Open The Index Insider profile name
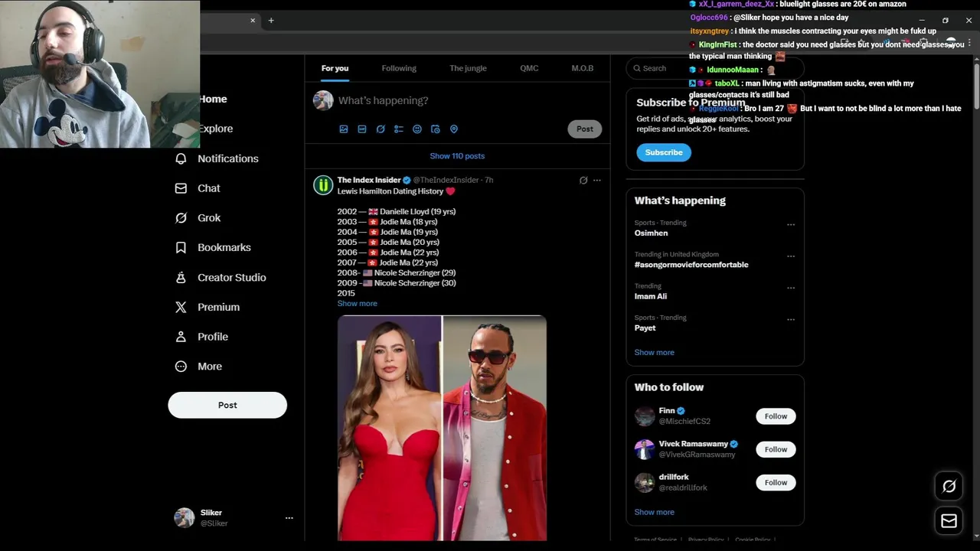980x551 pixels. (x=369, y=181)
